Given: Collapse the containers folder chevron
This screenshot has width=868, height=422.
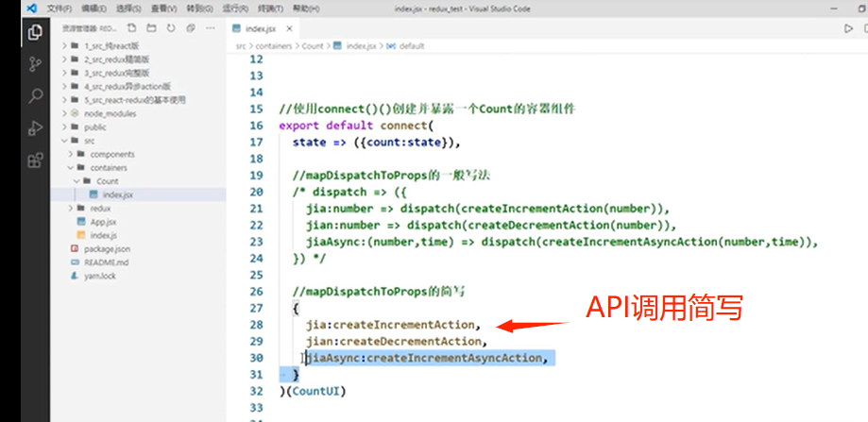Looking at the screenshot, I should 70,168.
